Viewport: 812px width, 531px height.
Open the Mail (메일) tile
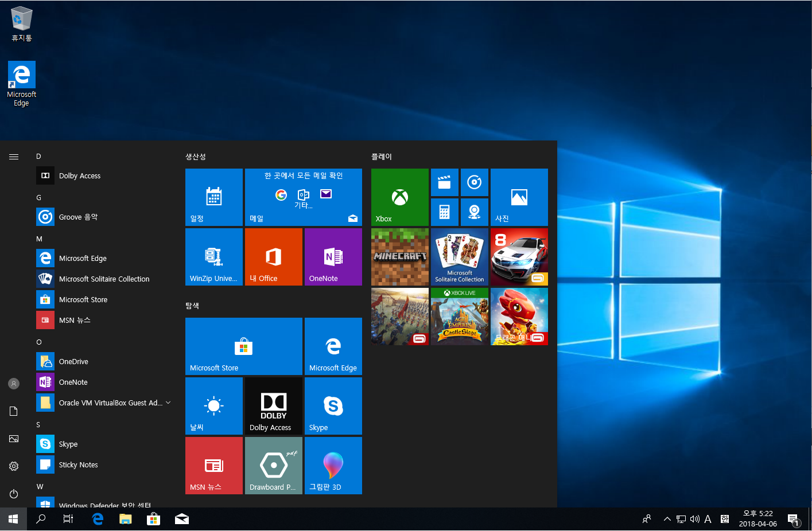pyautogui.click(x=304, y=197)
